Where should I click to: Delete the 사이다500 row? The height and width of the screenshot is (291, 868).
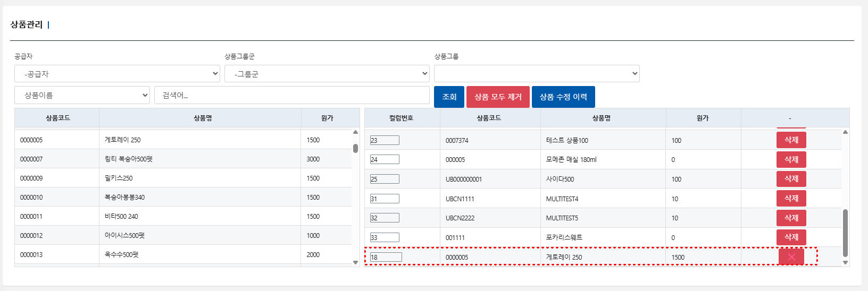[x=791, y=178]
